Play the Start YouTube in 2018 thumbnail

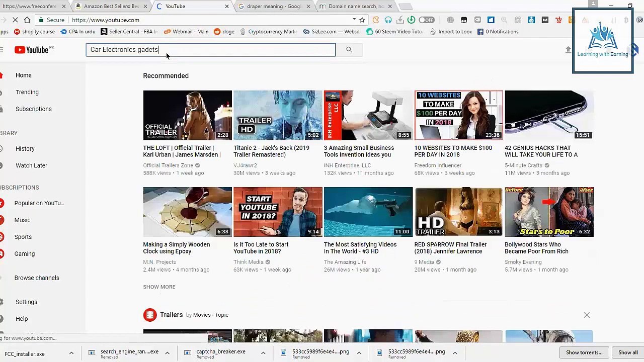(x=278, y=212)
